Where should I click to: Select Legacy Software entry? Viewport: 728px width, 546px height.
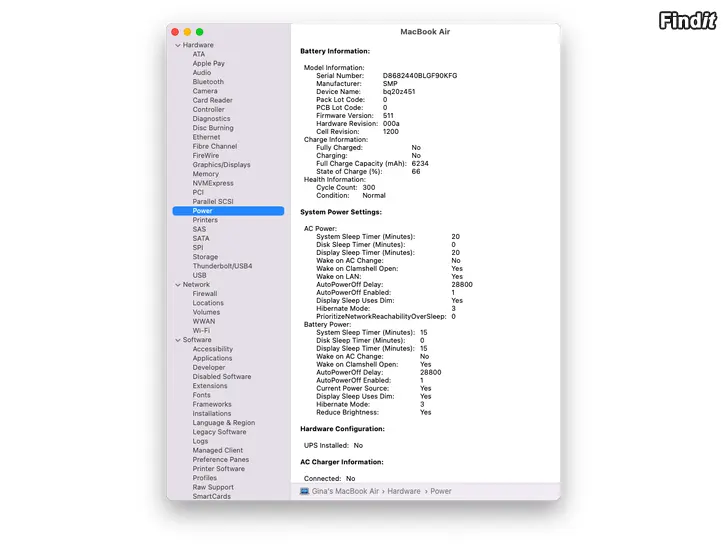coord(220,432)
